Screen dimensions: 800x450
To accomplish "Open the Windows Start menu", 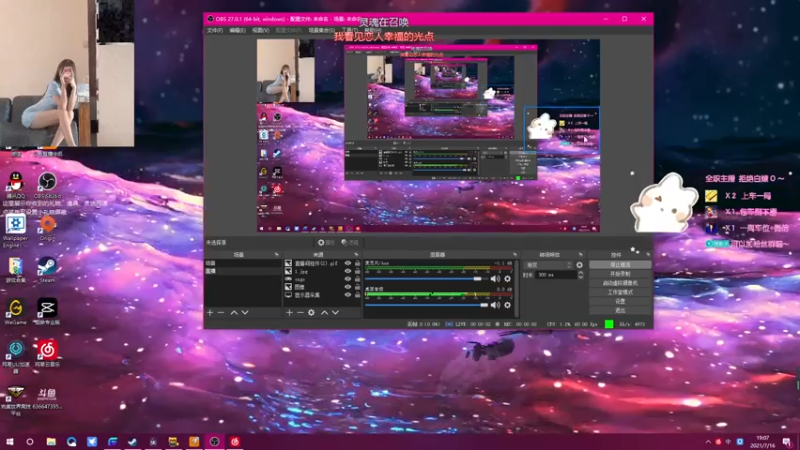I will click(x=10, y=441).
